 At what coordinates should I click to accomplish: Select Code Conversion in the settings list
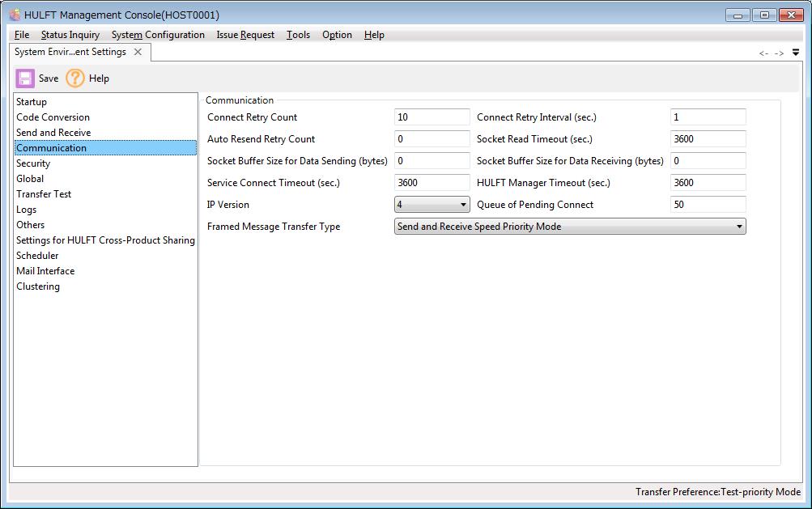coord(105,117)
